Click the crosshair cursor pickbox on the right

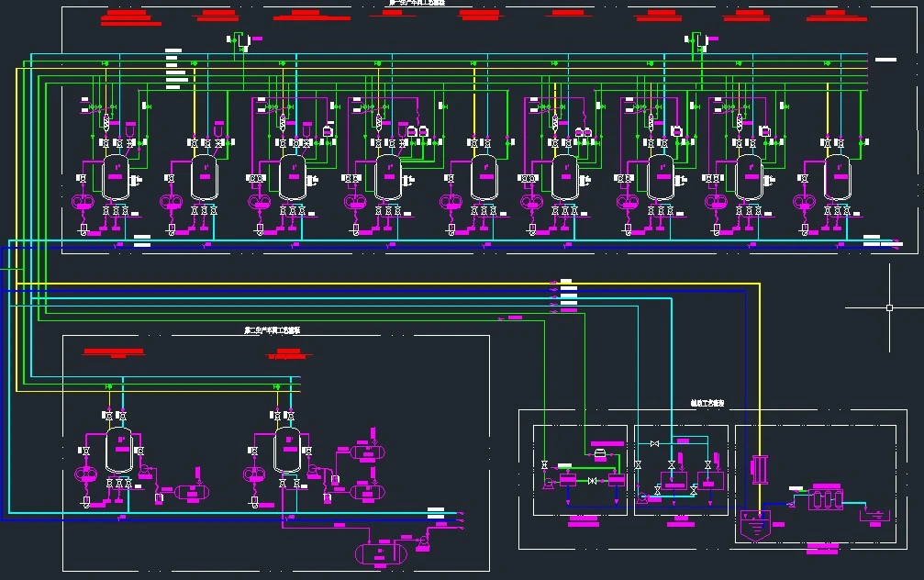pos(889,307)
